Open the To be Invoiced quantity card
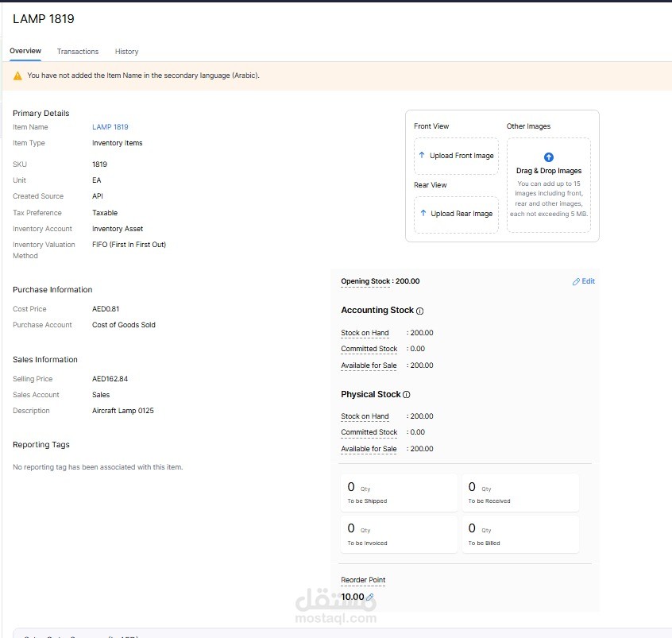Image resolution: width=672 pixels, height=638 pixels. pyautogui.click(x=399, y=534)
